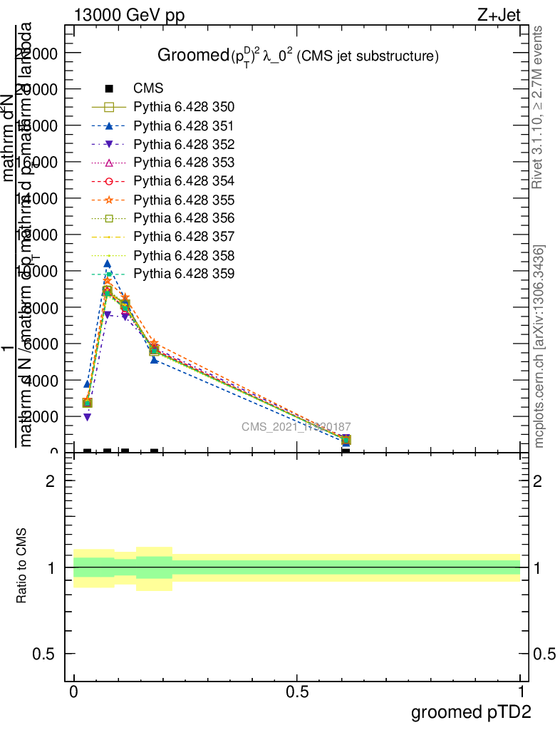This screenshot has height=730, width=560.
Task: Select the legend label 'Pythia 6.428 353'
Action: pyautogui.click(x=184, y=163)
